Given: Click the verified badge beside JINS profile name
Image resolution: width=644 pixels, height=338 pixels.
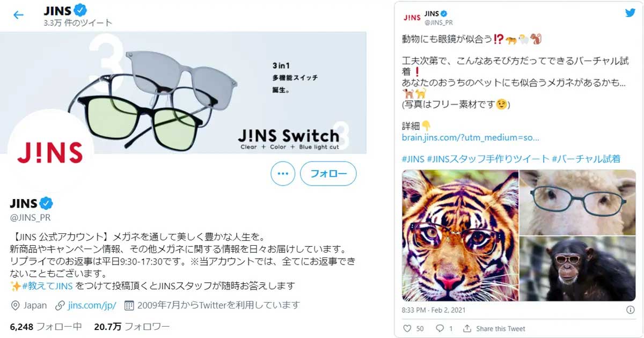Looking at the screenshot, I should [x=47, y=203].
